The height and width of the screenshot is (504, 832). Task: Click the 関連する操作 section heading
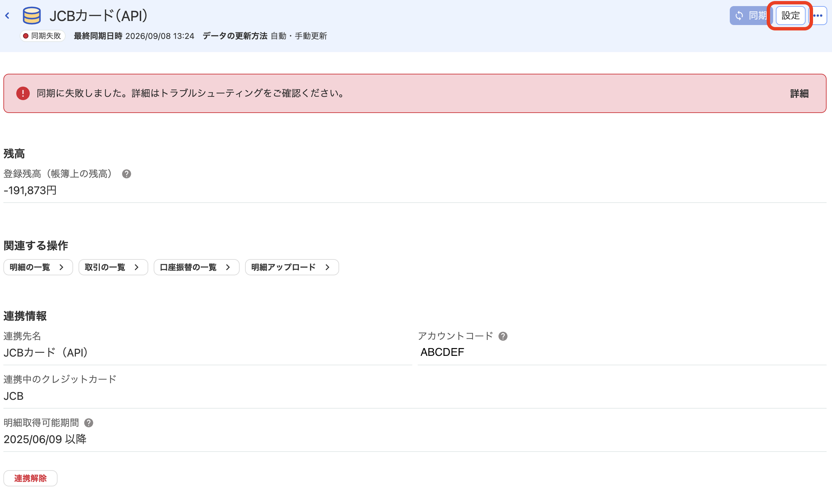point(36,246)
